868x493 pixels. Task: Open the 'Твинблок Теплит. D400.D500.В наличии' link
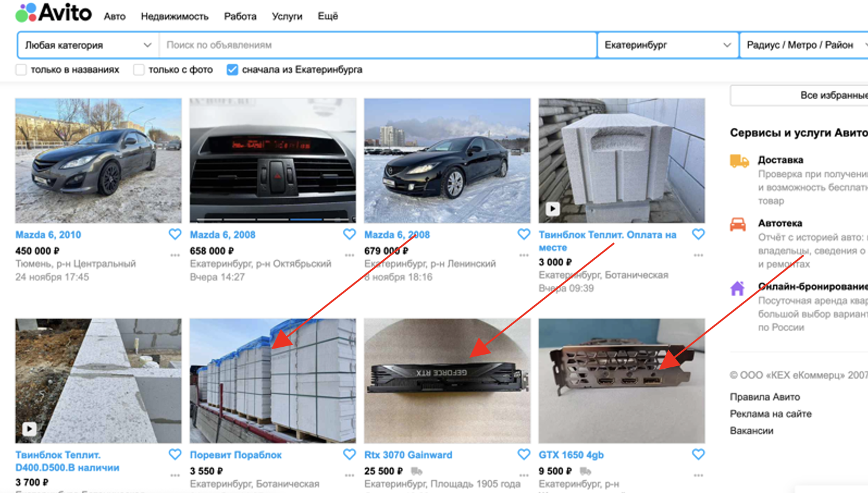68,461
